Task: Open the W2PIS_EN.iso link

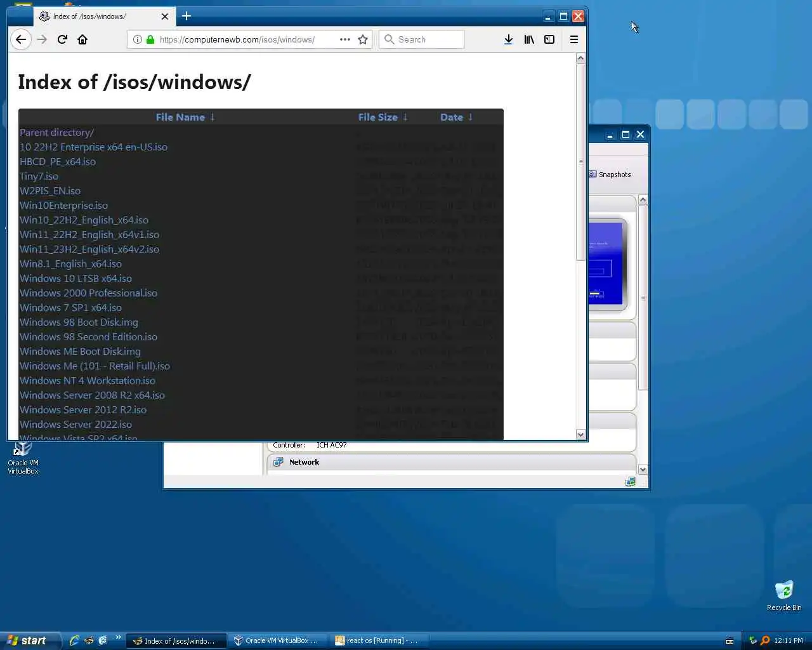Action: (x=50, y=190)
